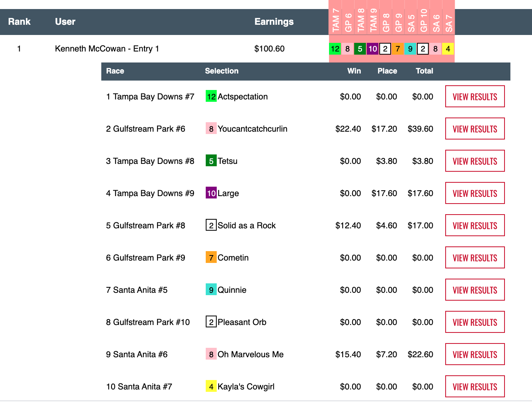Select the TAM 7 column header
The image size is (532, 404).
coord(335,20)
